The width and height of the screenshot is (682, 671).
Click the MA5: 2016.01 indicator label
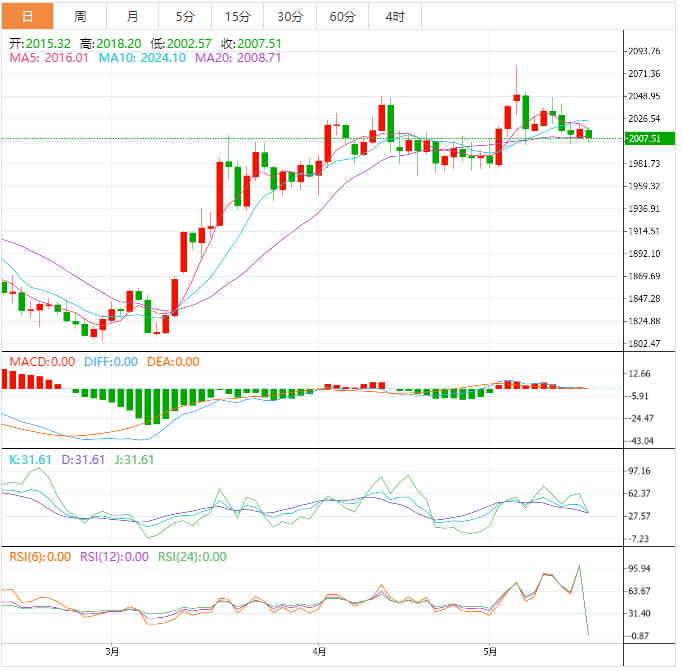pyautogui.click(x=49, y=58)
